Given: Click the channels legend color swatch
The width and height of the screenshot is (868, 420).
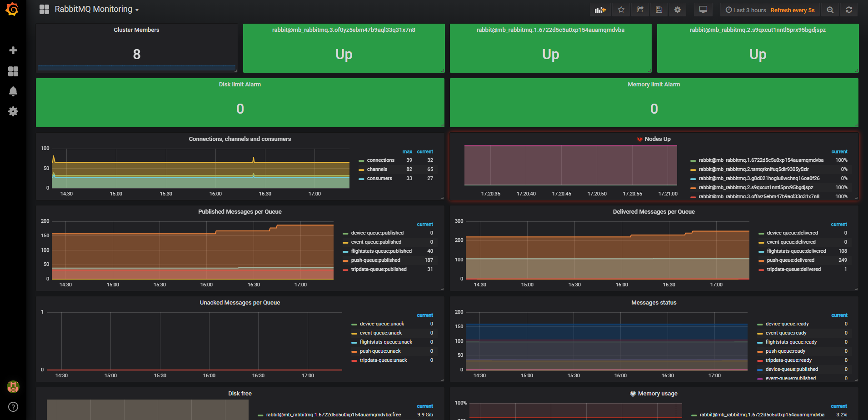Looking at the screenshot, I should coord(361,170).
